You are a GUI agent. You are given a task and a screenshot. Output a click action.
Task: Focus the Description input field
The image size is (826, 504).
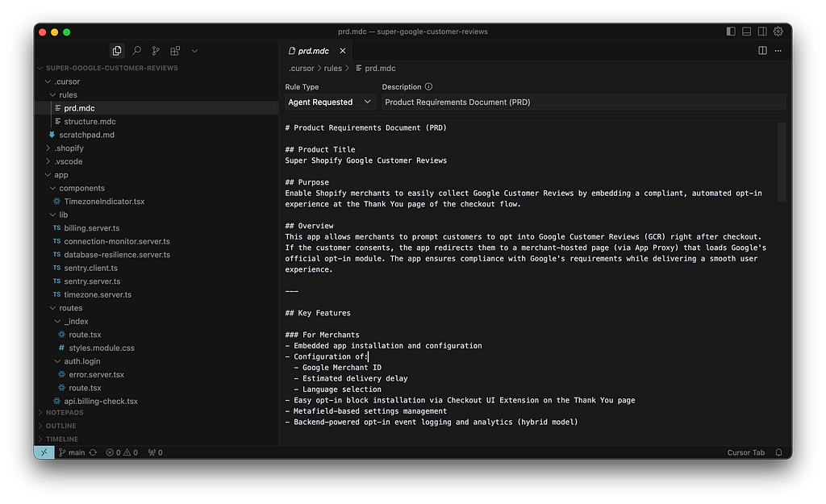click(584, 102)
